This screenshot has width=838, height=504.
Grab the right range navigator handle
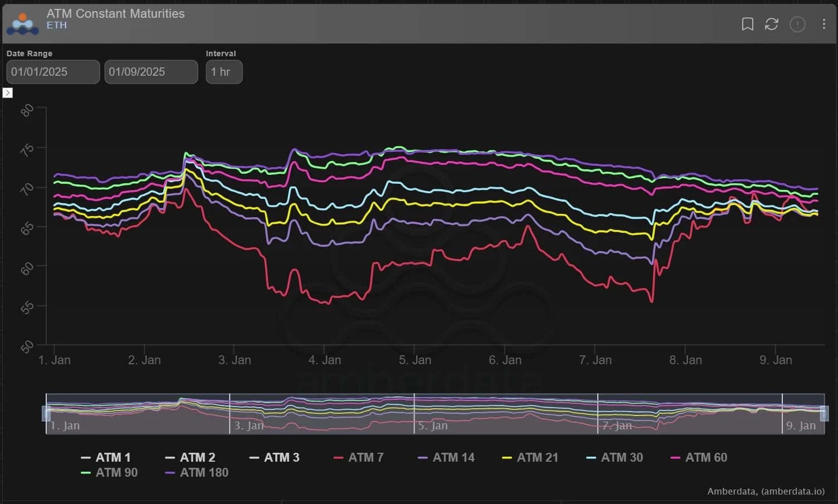coord(824,413)
